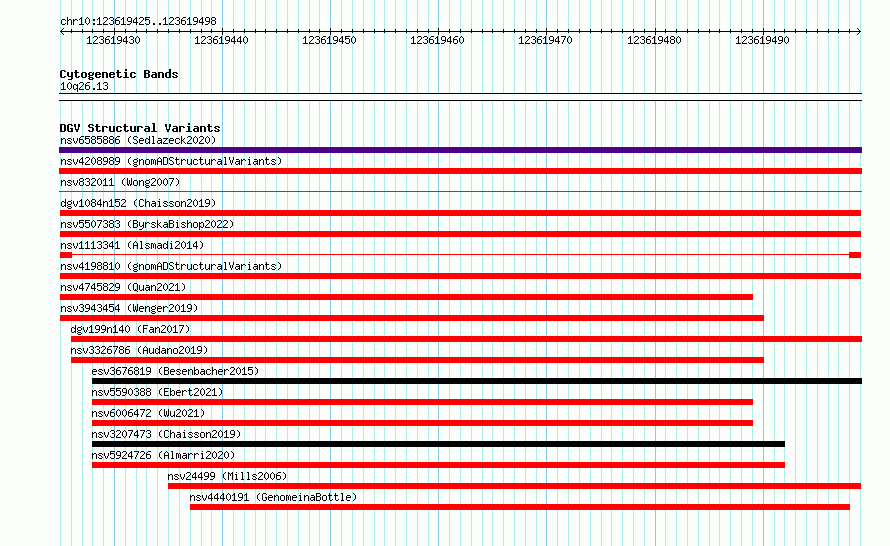Click the ruler's right arrow end
Viewport: 890px width, 546px height.
click(858, 32)
